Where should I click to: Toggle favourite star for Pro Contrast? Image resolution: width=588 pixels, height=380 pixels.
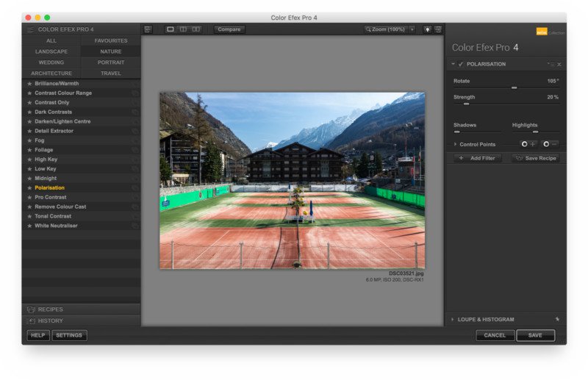pyautogui.click(x=29, y=197)
